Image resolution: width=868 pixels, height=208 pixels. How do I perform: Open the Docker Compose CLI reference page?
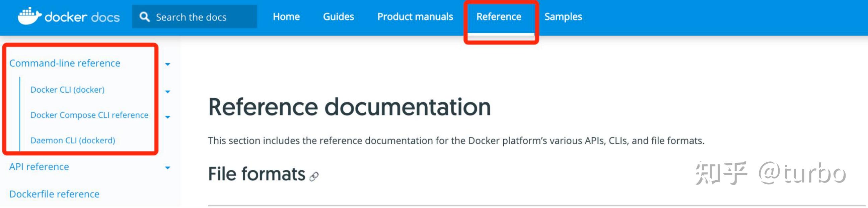coord(89,115)
